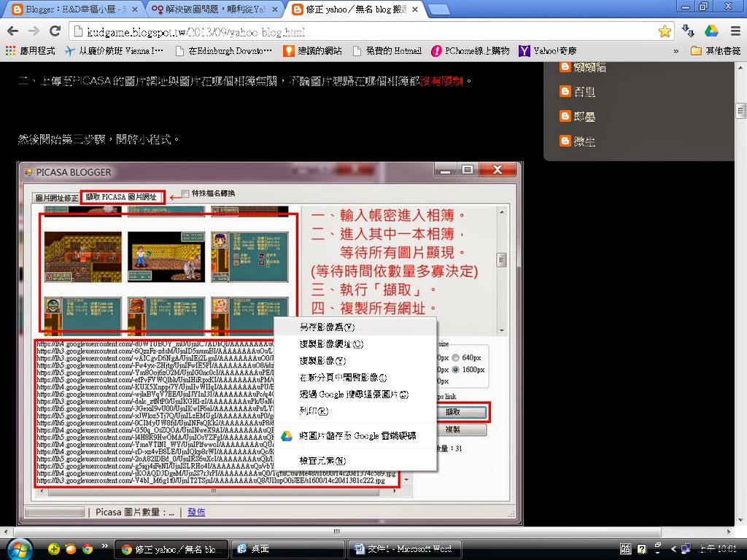Open the 建議的網站 bookmark
The height and width of the screenshot is (560, 747).
(313, 50)
